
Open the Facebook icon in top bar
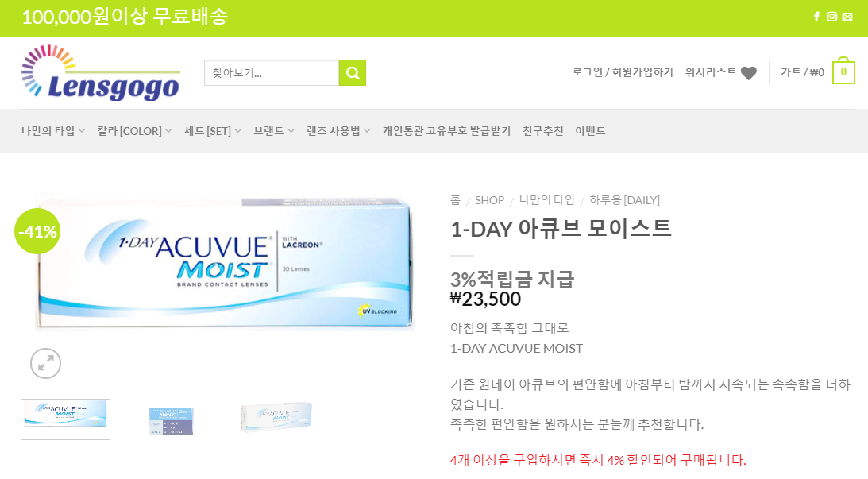click(x=816, y=17)
